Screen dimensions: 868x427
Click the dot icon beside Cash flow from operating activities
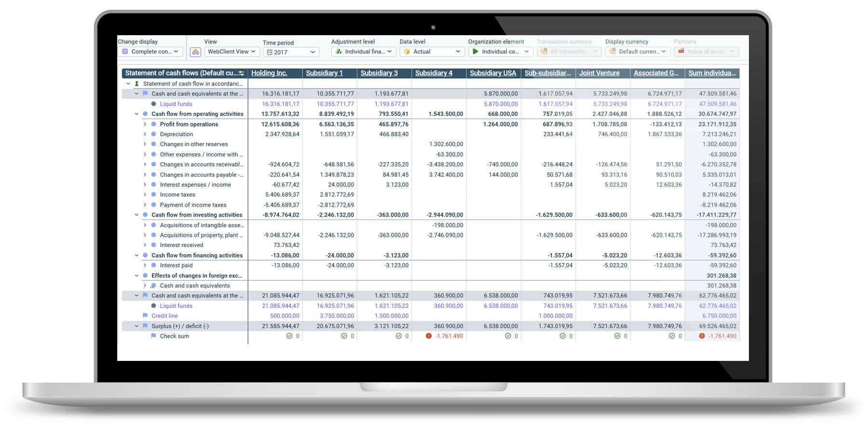point(145,114)
